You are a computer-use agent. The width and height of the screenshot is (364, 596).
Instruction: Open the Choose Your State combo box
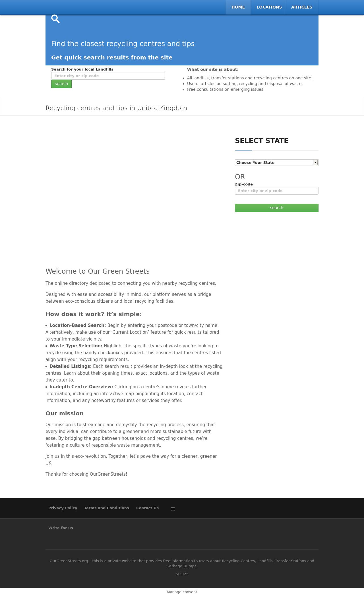pyautogui.click(x=276, y=162)
